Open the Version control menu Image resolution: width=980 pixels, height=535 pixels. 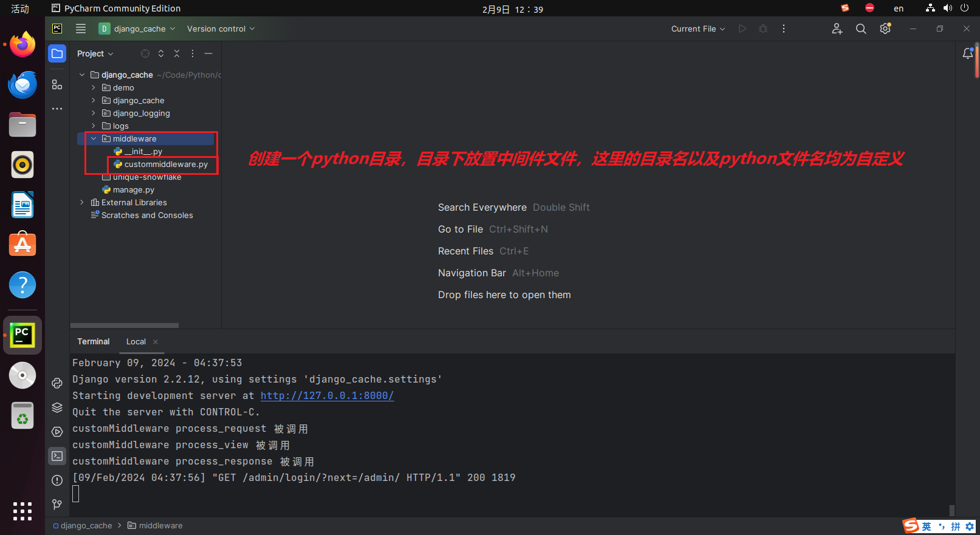pyautogui.click(x=221, y=29)
